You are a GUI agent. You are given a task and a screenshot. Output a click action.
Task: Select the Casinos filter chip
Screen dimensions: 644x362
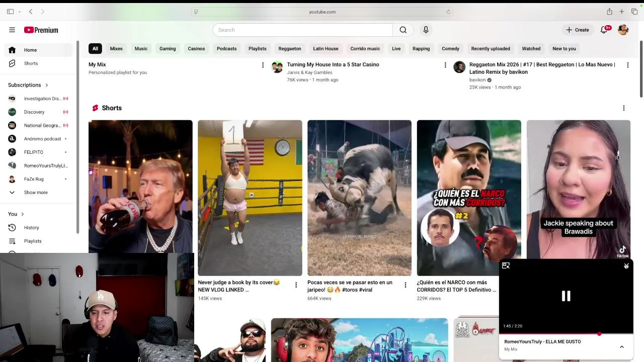[x=196, y=49]
